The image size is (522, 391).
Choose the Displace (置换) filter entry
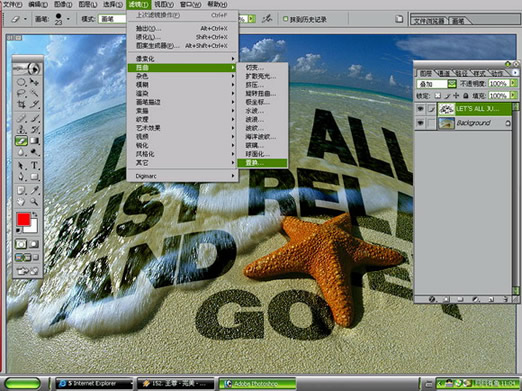pos(262,163)
